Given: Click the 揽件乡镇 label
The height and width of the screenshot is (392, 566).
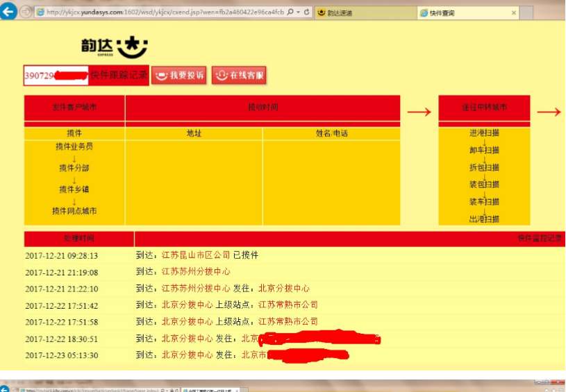Looking at the screenshot, I should point(74,189).
